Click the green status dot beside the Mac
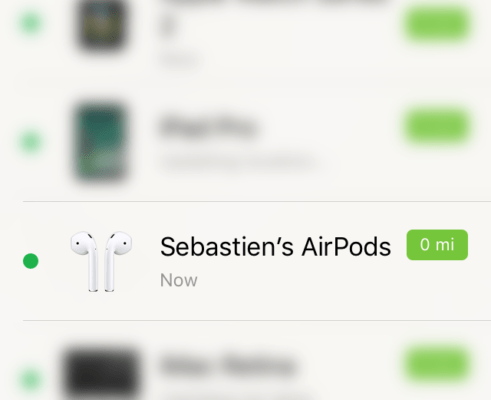The height and width of the screenshot is (400, 491). (31, 380)
